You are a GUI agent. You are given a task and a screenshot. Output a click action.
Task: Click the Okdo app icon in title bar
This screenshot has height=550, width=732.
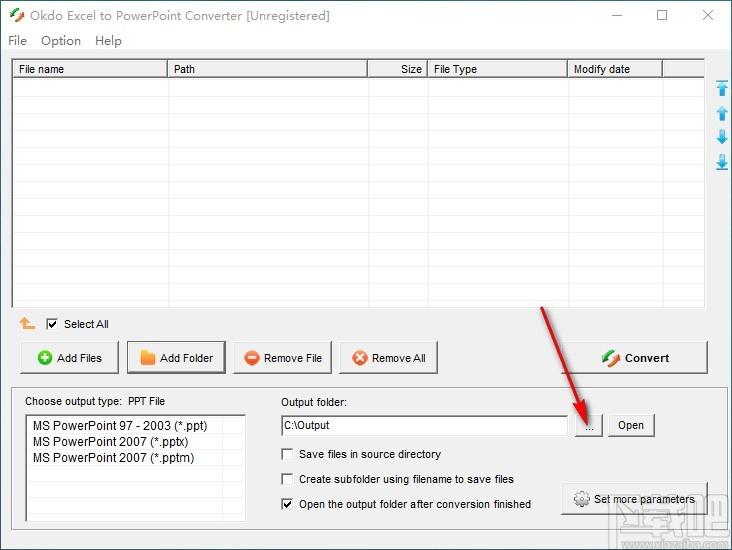pyautogui.click(x=17, y=15)
